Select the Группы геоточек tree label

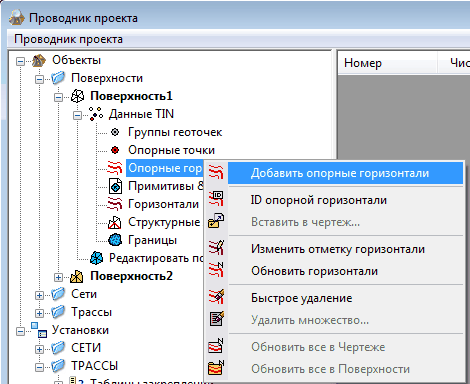[175, 132]
